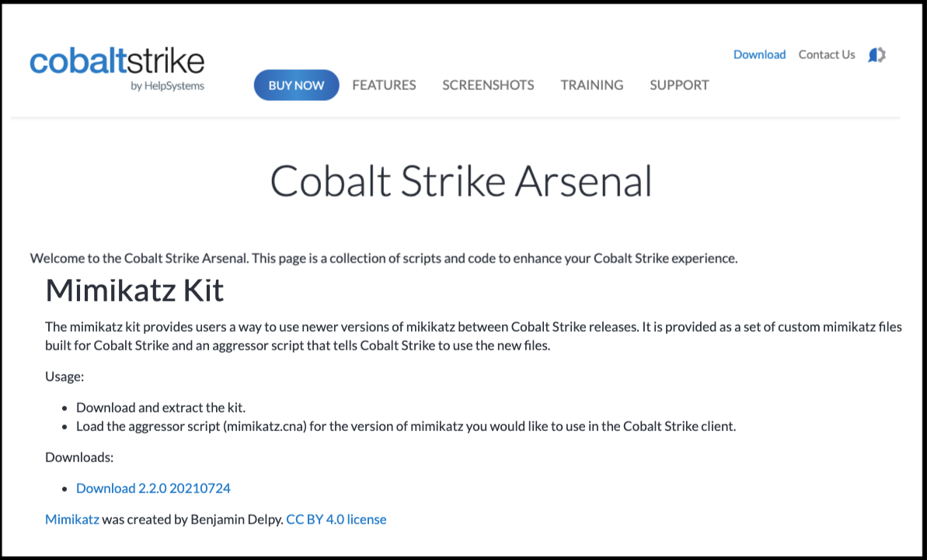Viewport: 927px width, 560px height.
Task: Click the "Load the aggressor script" bullet
Action: [405, 426]
